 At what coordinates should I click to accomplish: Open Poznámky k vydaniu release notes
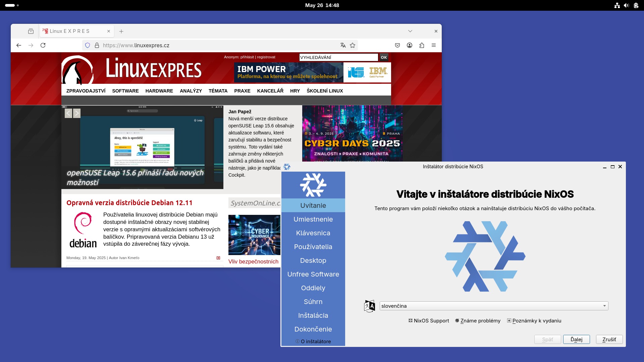[x=536, y=321]
